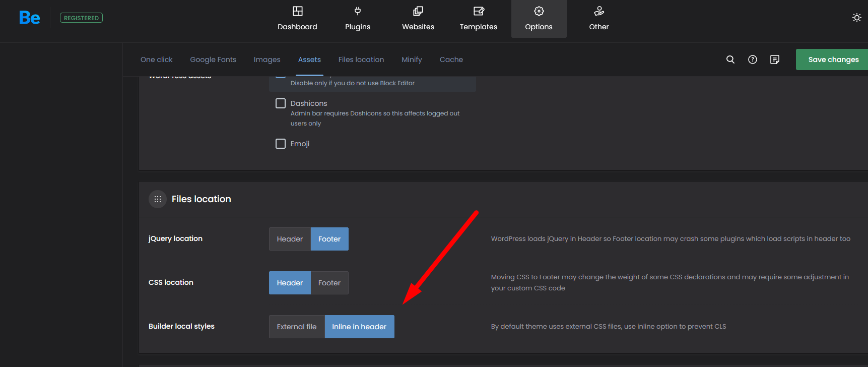Image resolution: width=868 pixels, height=367 pixels.
Task: Choose Inline in header for builder styles
Action: [359, 327]
